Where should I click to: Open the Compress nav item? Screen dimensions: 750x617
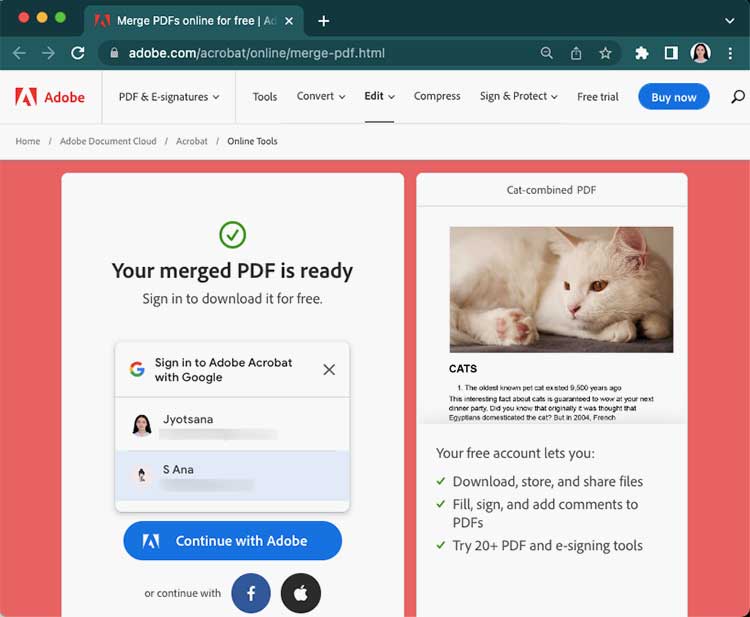437,96
